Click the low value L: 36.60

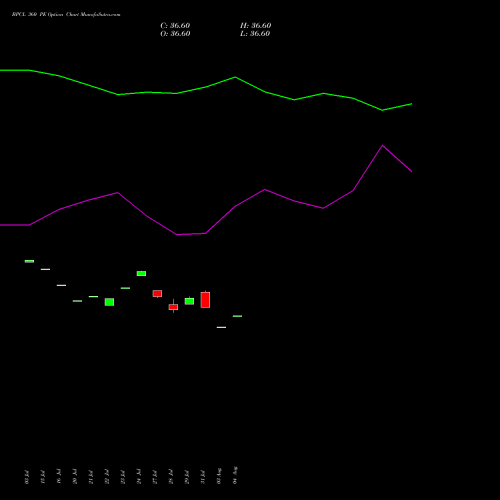pyautogui.click(x=255, y=34)
